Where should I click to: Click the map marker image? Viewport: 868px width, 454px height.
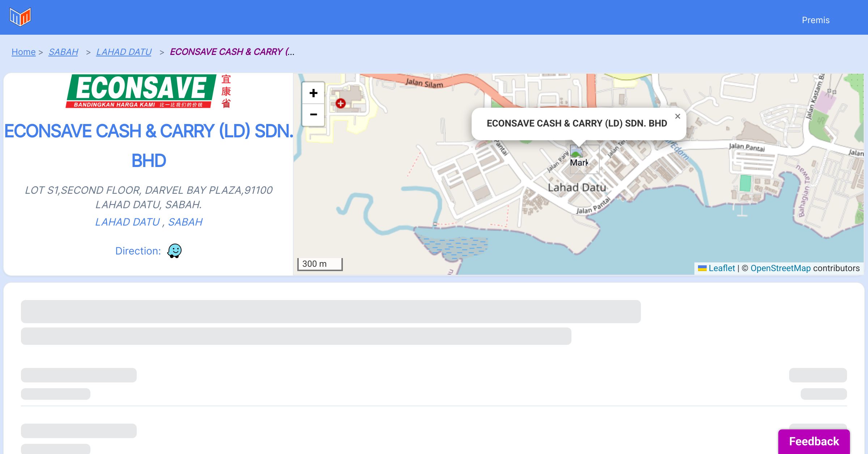pos(576,151)
